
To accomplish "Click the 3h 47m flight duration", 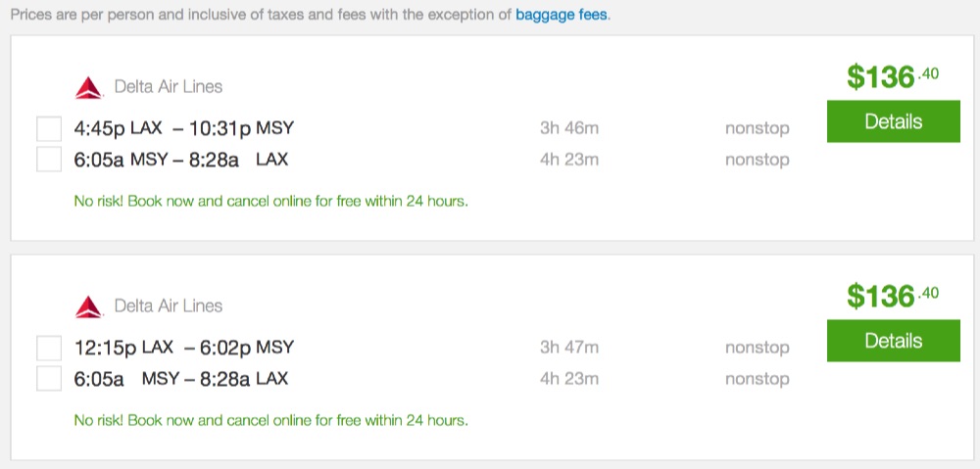I will (568, 348).
